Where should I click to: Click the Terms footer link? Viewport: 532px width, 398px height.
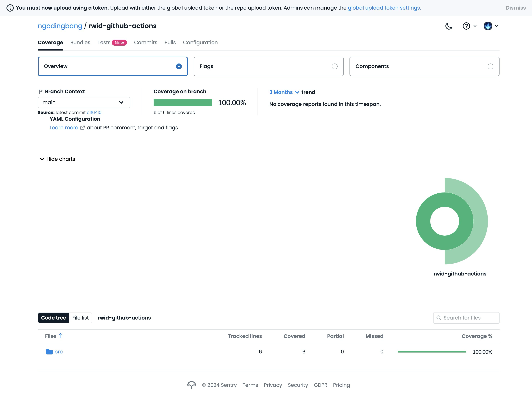click(x=250, y=385)
